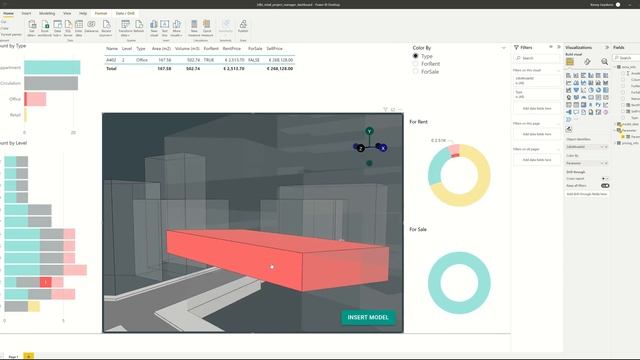Select the Page 1 tab
The image size is (640, 360).
click(x=13, y=356)
